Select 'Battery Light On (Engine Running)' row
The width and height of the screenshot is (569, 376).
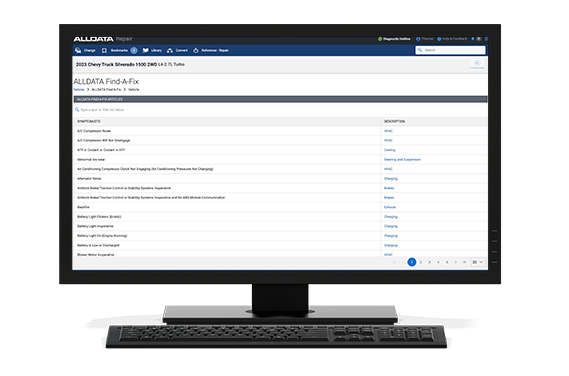click(x=280, y=236)
